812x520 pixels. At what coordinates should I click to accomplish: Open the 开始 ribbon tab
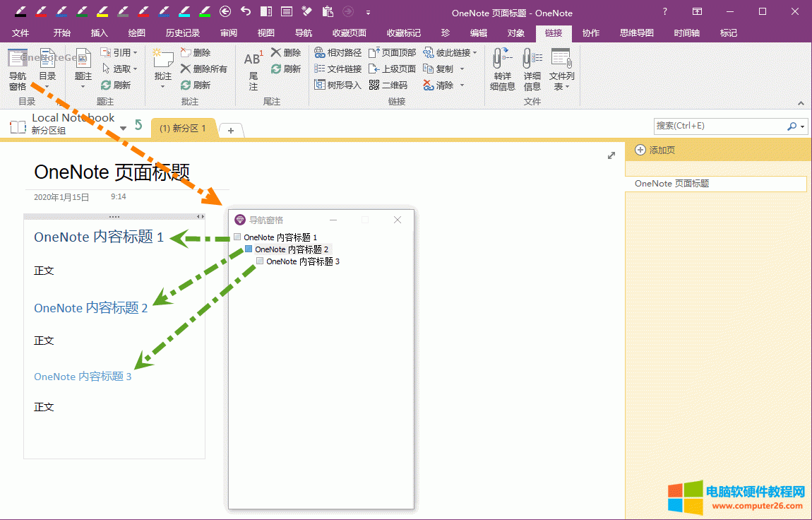[62, 32]
